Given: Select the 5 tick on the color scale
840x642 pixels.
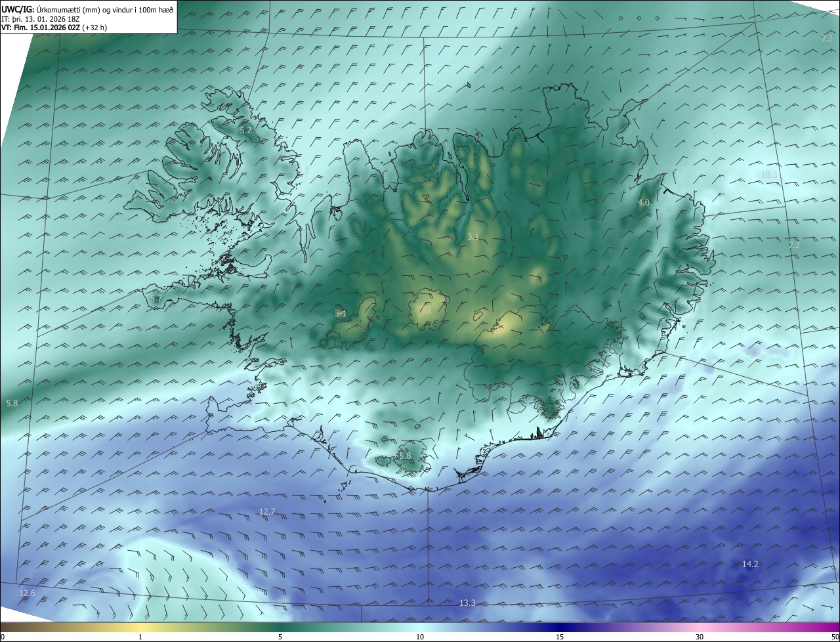Looking at the screenshot, I should click(280, 637).
